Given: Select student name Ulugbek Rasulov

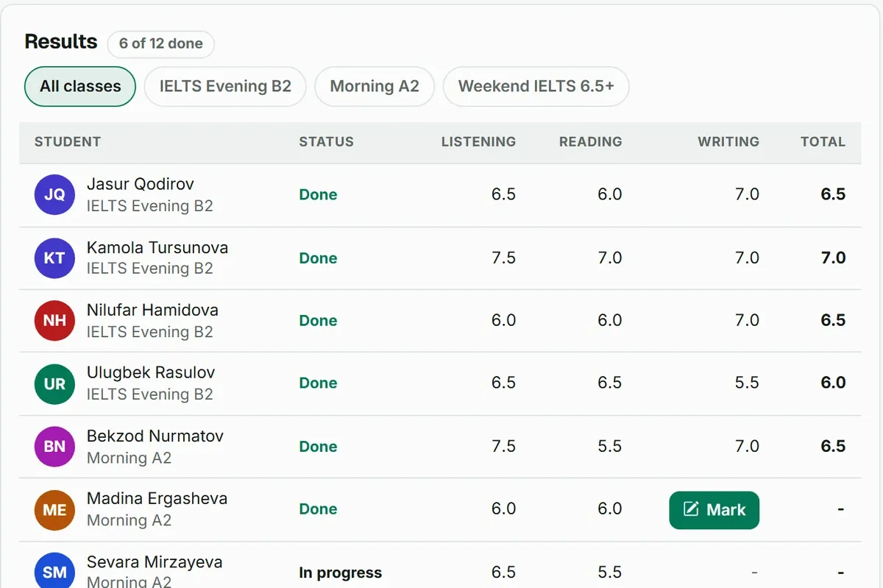Looking at the screenshot, I should coord(151,372).
